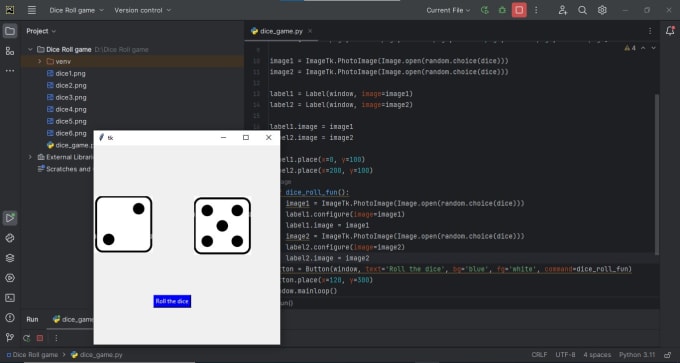The width and height of the screenshot is (680, 363).
Task: Click Stop in Run panel toolbar
Action: click(40, 338)
